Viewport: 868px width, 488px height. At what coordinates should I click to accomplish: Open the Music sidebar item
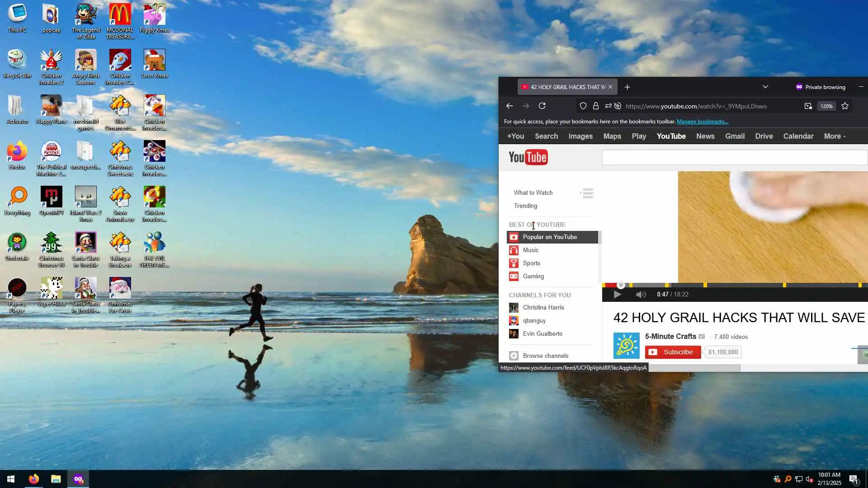(531, 250)
